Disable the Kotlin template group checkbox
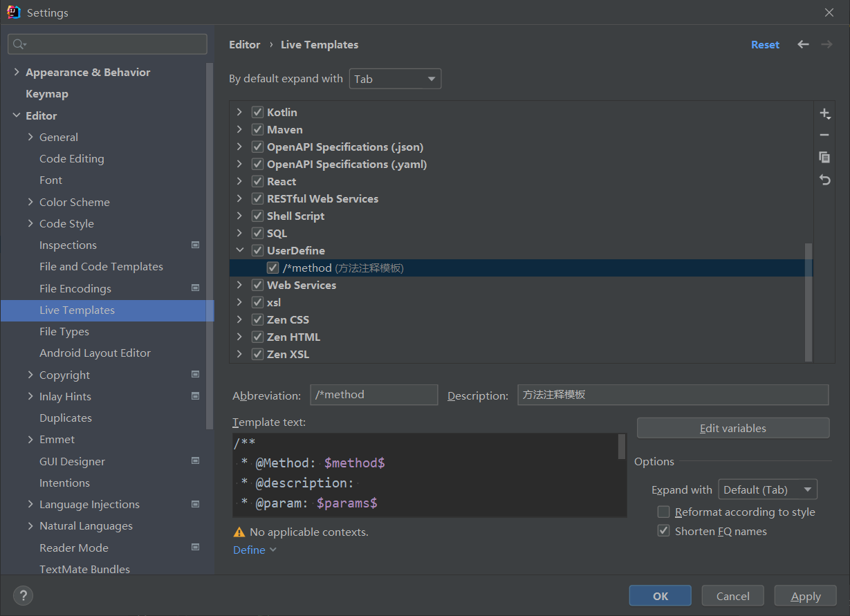Viewport: 850px width, 616px height. pyautogui.click(x=257, y=112)
